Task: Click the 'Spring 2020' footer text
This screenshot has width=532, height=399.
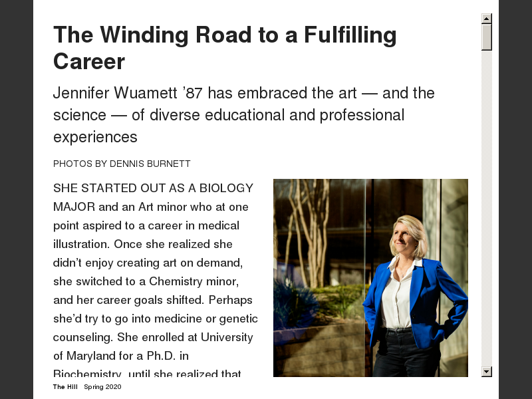Action: (x=102, y=387)
